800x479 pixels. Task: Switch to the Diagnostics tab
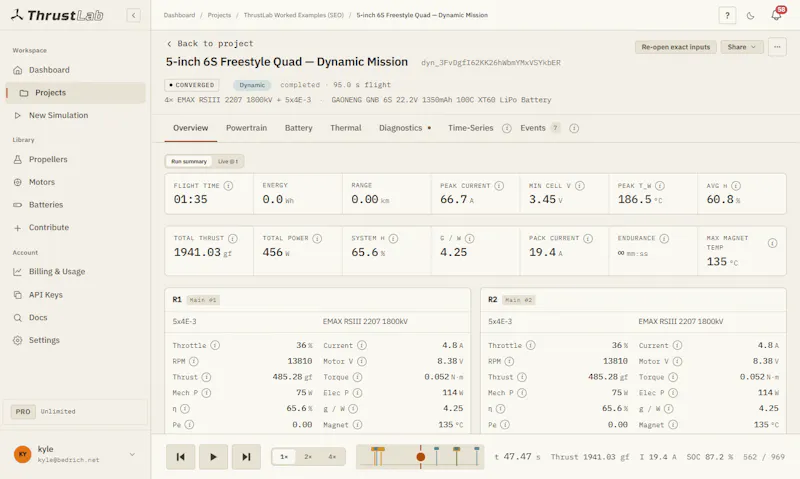click(405, 128)
